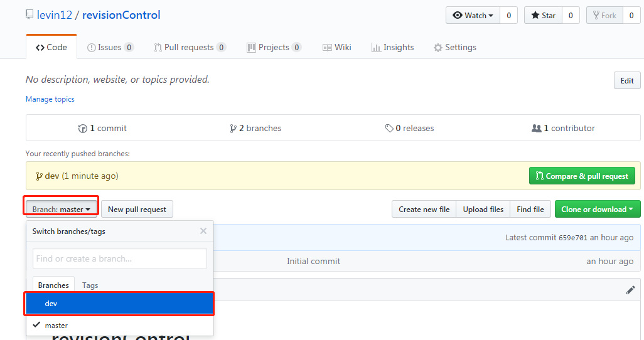Open the Watch dropdown button
Screen dimensions: 644x340
click(x=473, y=15)
